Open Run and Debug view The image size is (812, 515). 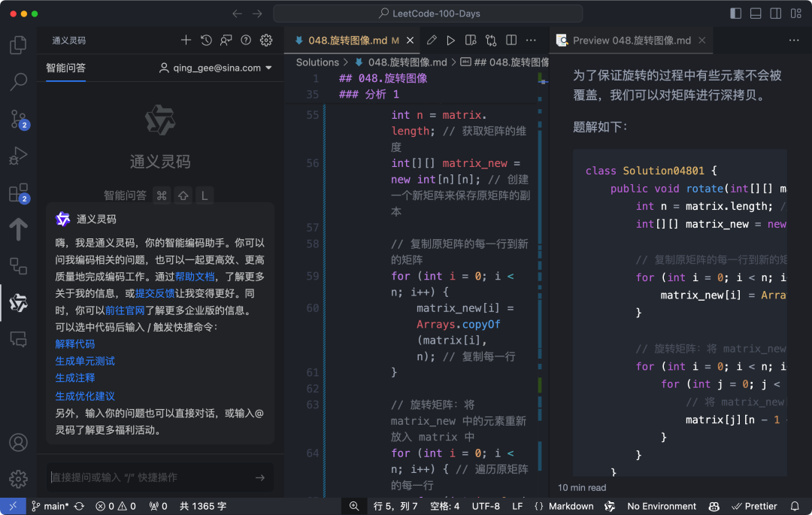click(x=18, y=156)
